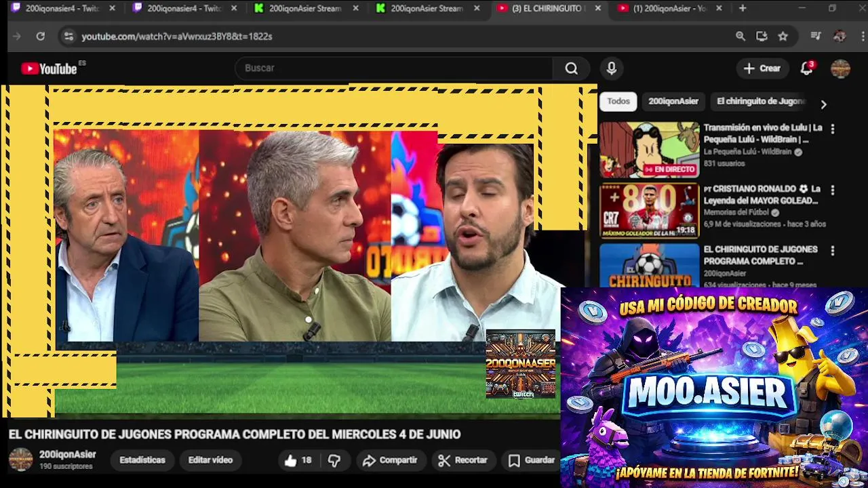Click the forward navigation arrow

click(17, 37)
